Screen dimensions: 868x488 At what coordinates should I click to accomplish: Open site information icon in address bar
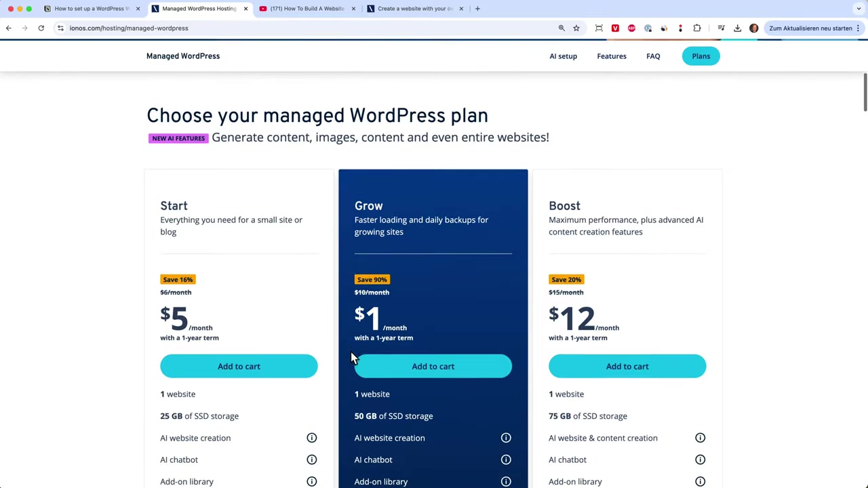click(60, 28)
